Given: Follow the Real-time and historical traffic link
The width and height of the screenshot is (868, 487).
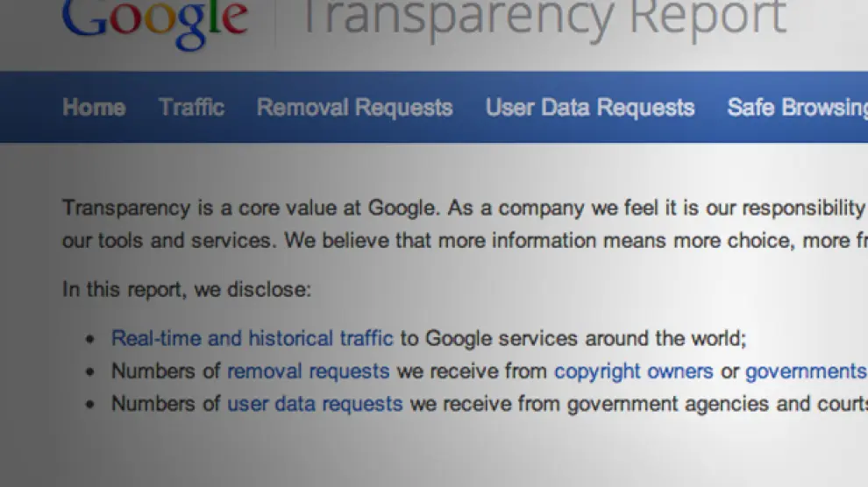Looking at the screenshot, I should 252,339.
